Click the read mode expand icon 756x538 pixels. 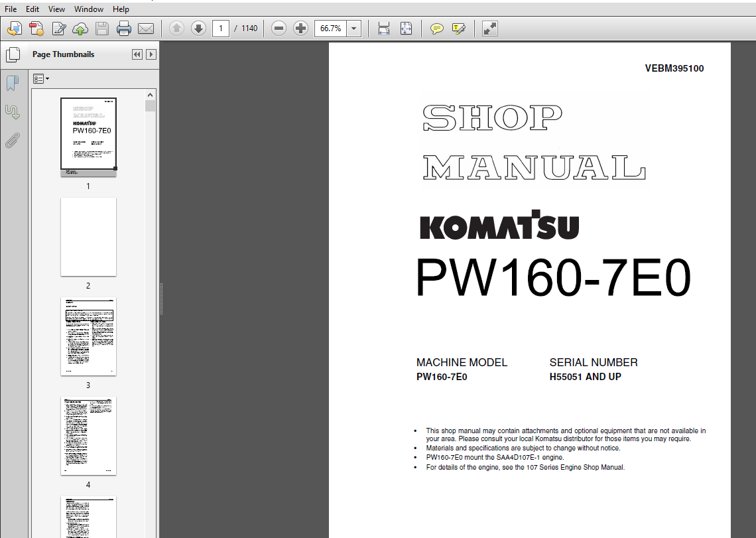[489, 29]
